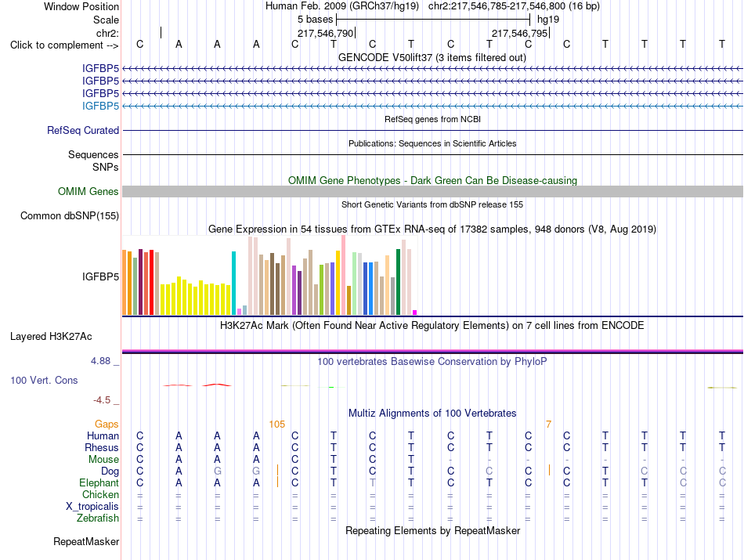This screenshot has height=560, width=744.
Task: Click the SNPs track label
Action: [106, 167]
